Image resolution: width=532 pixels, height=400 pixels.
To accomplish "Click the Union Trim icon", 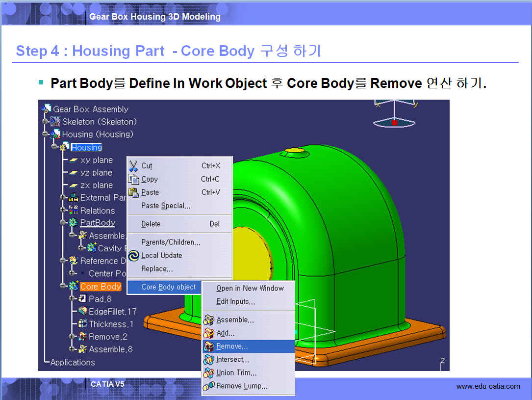I will tap(209, 373).
